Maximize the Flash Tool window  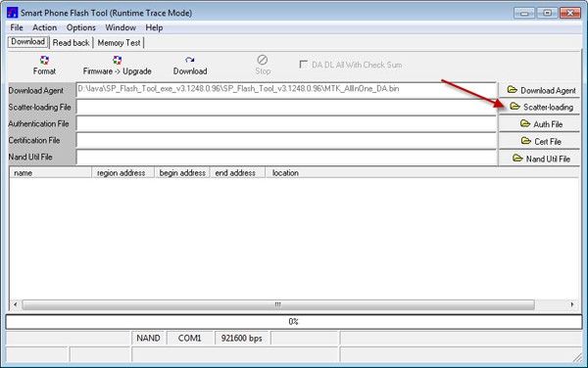click(x=547, y=13)
